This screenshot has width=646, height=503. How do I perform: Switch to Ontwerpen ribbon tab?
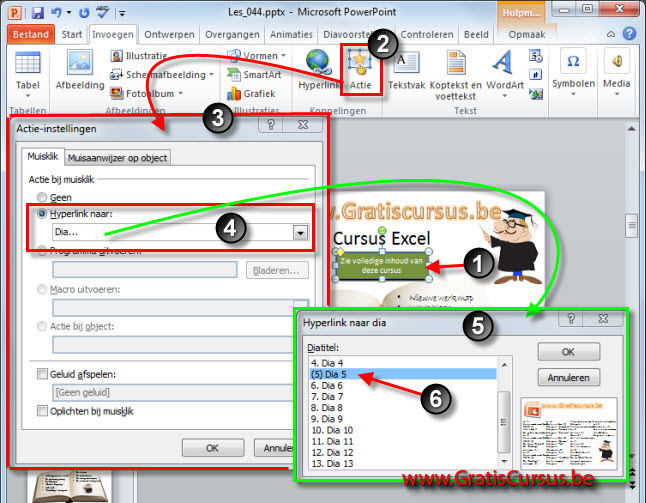click(x=169, y=34)
